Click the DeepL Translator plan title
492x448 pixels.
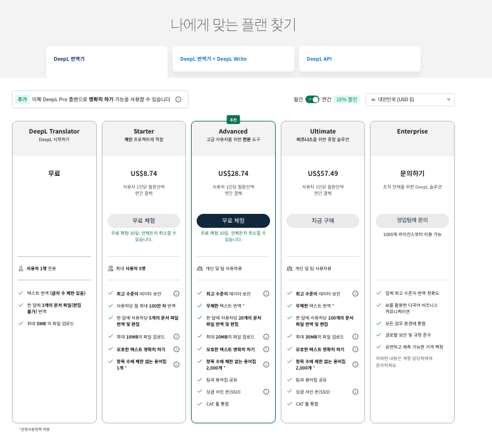tap(54, 131)
